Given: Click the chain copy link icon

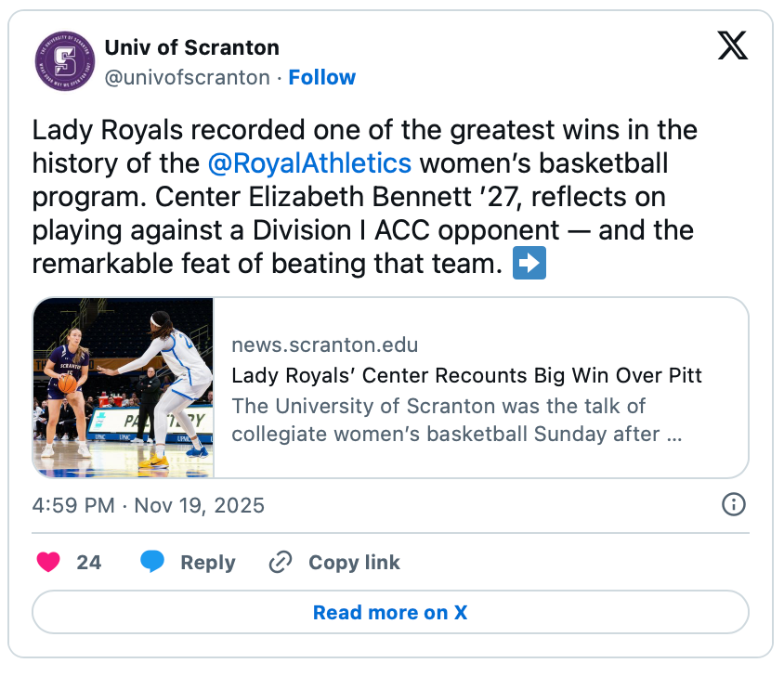Looking at the screenshot, I should click(x=280, y=562).
